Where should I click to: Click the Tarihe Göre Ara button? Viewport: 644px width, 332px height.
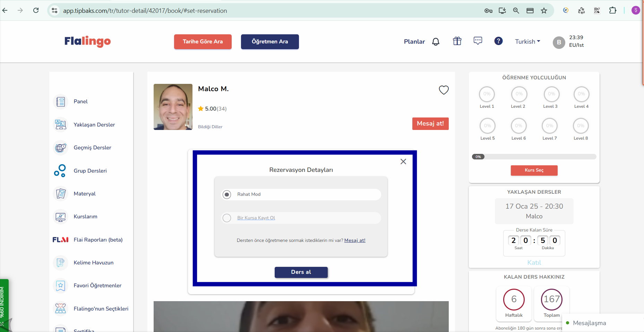point(203,42)
